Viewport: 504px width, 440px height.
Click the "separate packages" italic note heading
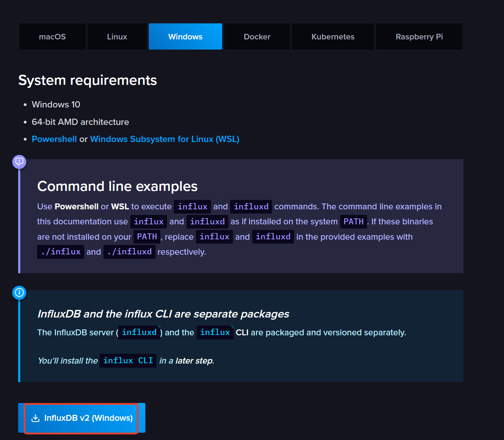point(163,314)
